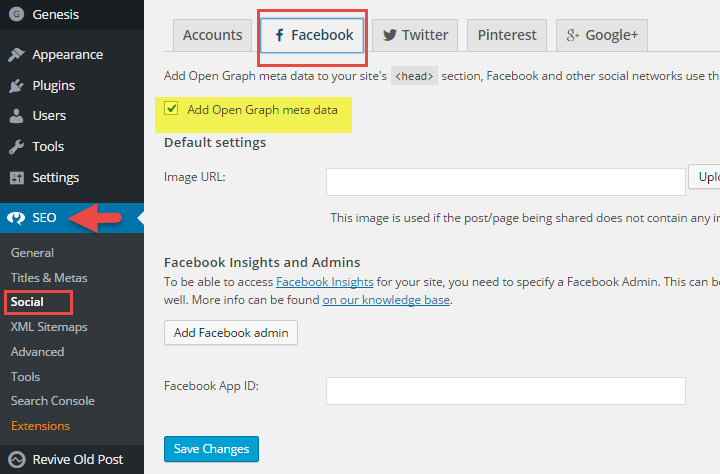Viewport: 720px width, 474px height.
Task: Select the SEO menu item
Action: (x=72, y=218)
